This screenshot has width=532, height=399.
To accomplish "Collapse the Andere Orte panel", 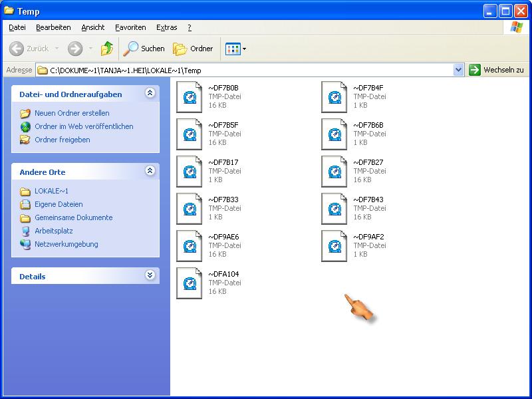I will (x=150, y=172).
